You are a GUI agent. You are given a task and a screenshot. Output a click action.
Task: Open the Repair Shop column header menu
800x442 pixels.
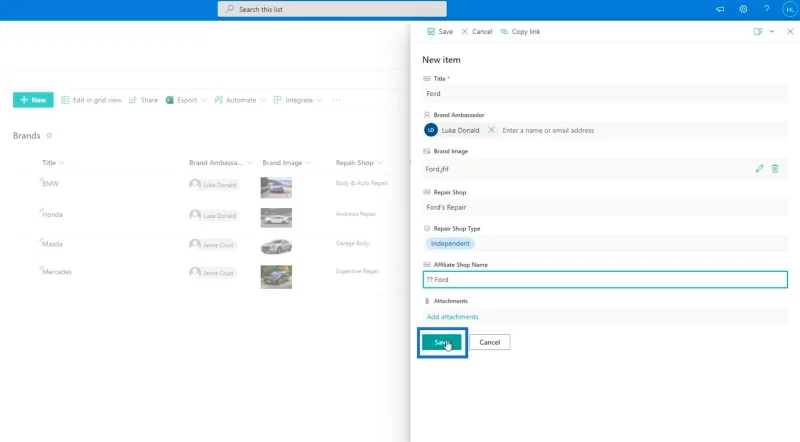359,163
